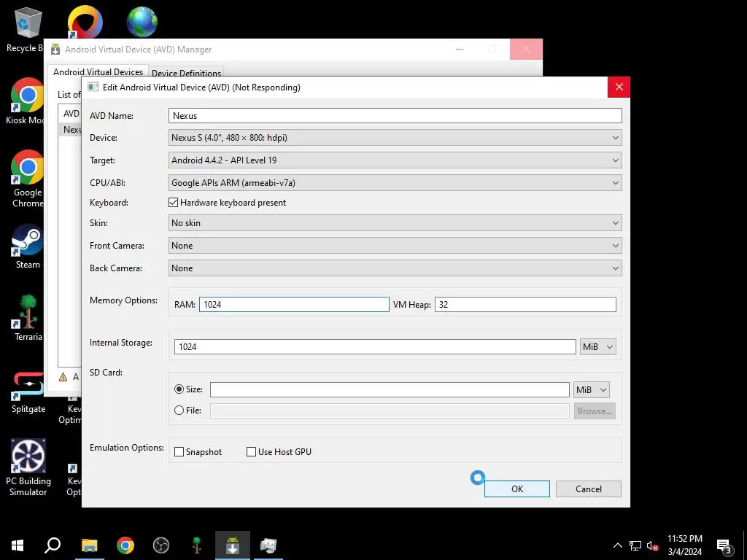This screenshot has height=560, width=747.
Task: Open the Skin dropdown showing No skin
Action: tap(395, 223)
